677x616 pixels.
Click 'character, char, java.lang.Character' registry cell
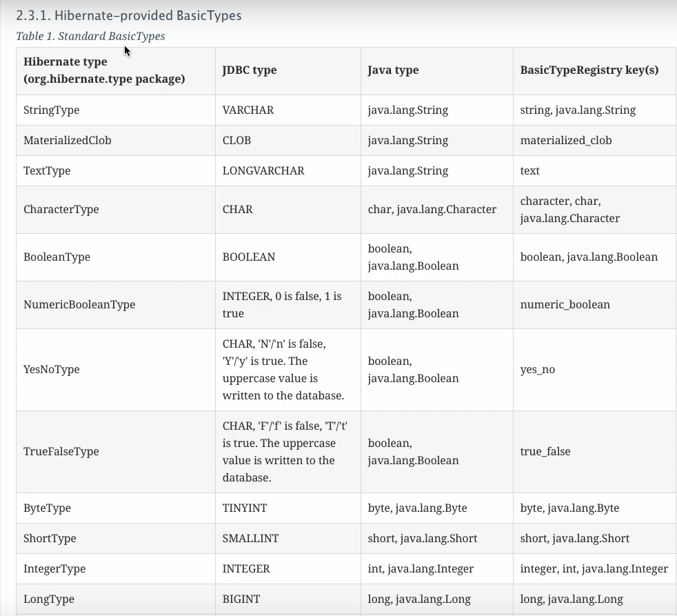[x=594, y=210]
